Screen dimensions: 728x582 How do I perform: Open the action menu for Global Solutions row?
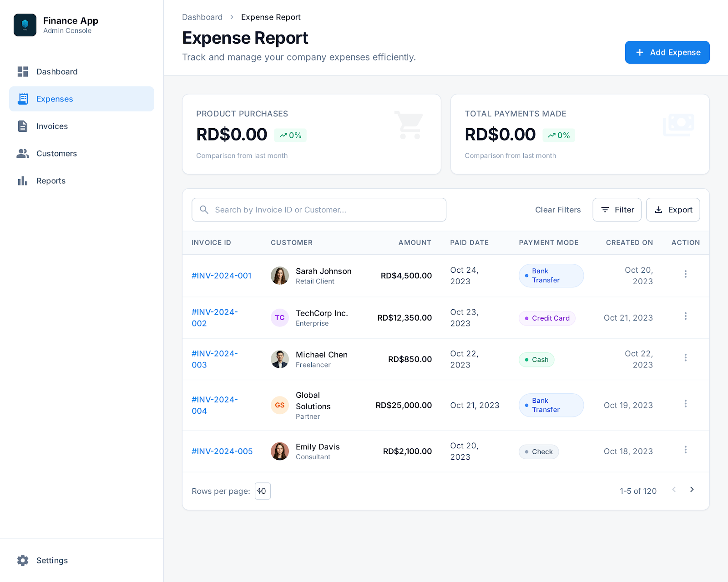point(685,404)
